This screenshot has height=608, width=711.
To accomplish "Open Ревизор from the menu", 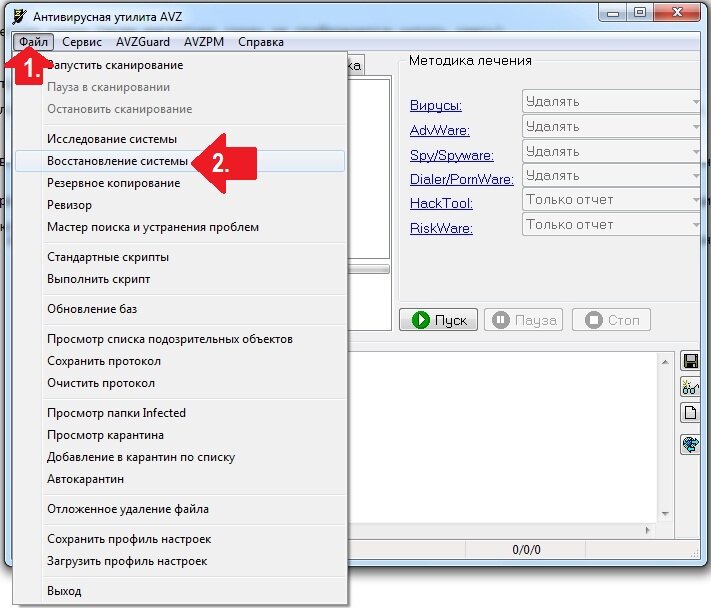I will pos(180,205).
